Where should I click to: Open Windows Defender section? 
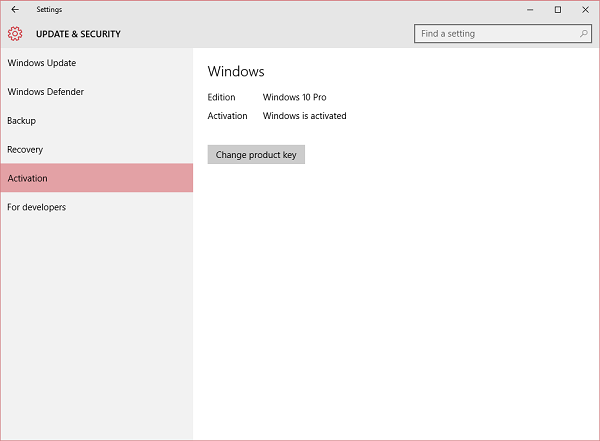point(96,92)
